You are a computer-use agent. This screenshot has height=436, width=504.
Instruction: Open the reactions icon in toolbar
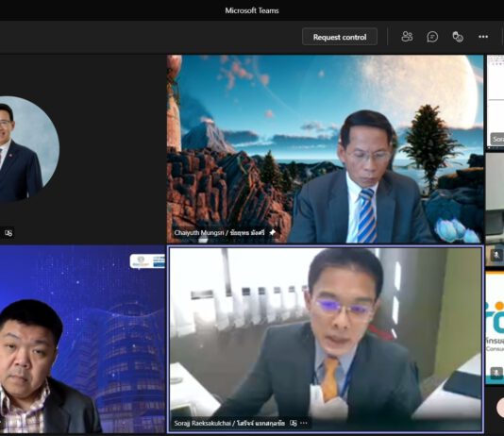point(458,37)
